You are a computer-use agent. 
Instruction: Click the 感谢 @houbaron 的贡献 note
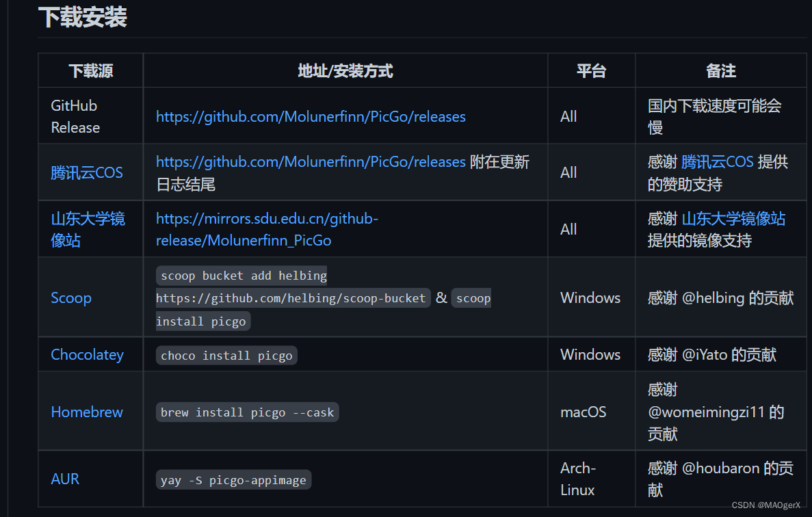(x=720, y=479)
